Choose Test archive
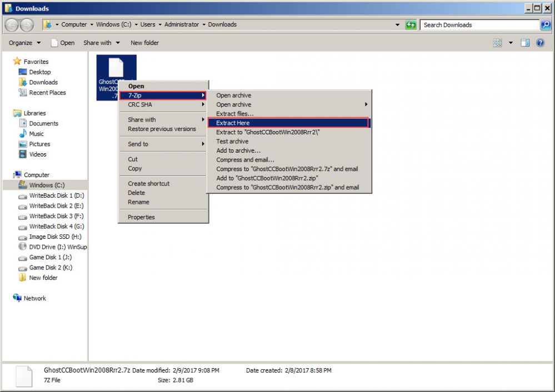555x392 pixels. click(x=289, y=141)
